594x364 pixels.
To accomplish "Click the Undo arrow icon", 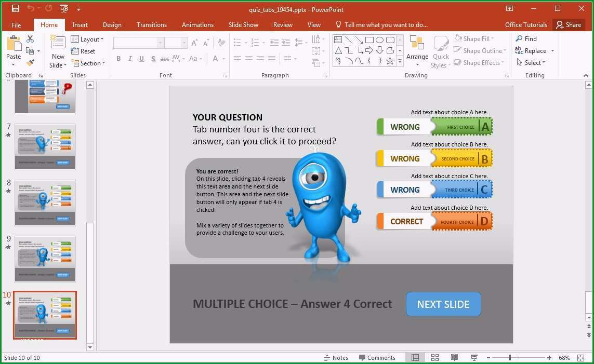I will [x=30, y=8].
